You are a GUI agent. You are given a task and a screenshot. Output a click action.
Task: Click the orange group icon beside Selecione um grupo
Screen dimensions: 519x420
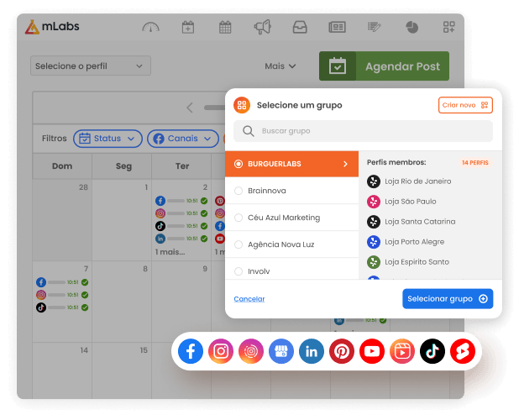coord(242,105)
